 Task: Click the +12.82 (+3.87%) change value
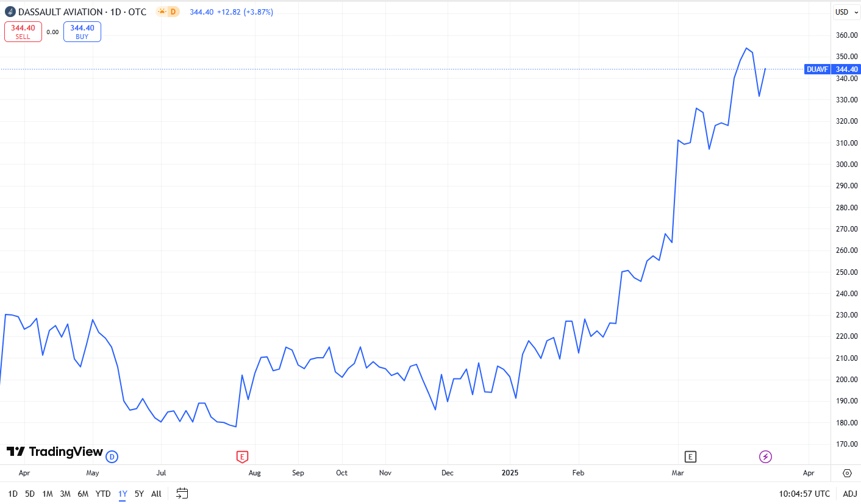coord(245,12)
